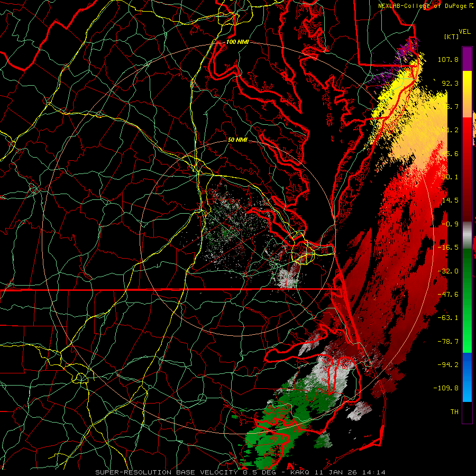The width and height of the screenshot is (476, 476).
Task: Select the 30.1 velocity scale label
Action: tap(450, 177)
